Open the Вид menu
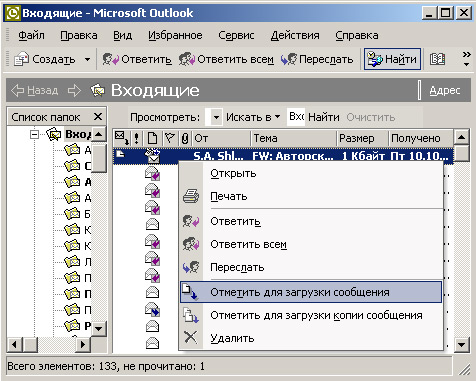Viewport: 476px width, 381px height. (122, 35)
